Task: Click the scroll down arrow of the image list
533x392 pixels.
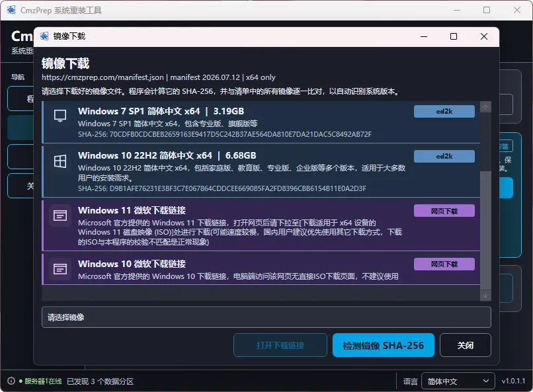Action: pyautogui.click(x=485, y=295)
